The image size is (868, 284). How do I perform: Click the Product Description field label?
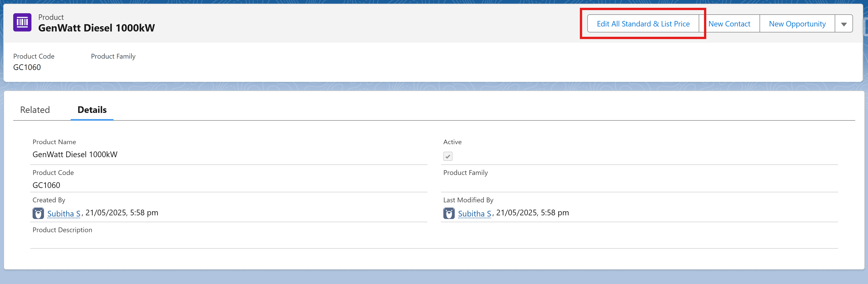pyautogui.click(x=62, y=230)
